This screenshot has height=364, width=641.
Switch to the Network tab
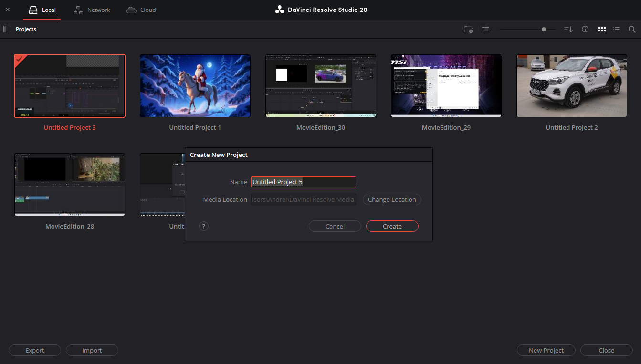click(92, 10)
